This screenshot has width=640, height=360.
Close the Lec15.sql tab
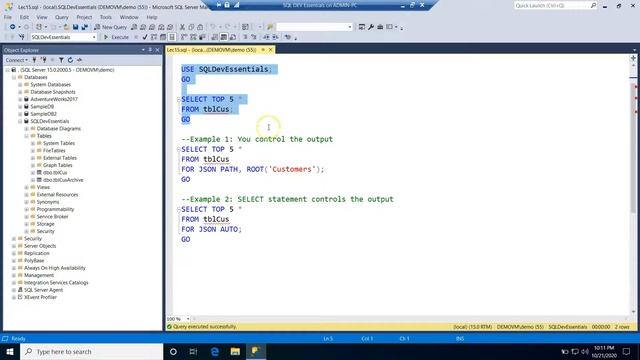271,50
